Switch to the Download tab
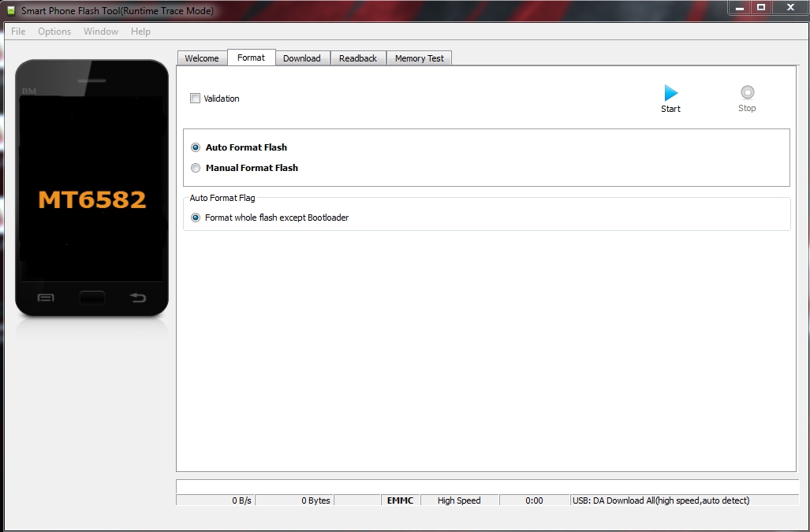Image resolution: width=810 pixels, height=532 pixels. tap(302, 58)
